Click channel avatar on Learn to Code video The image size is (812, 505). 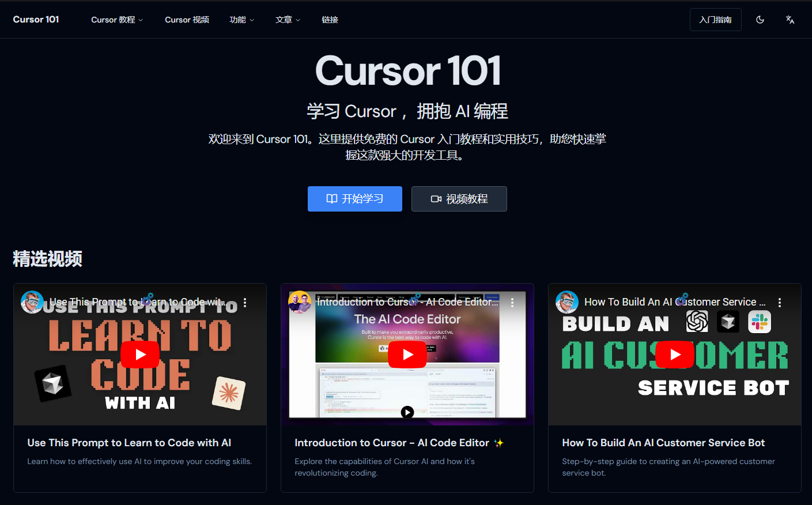point(32,302)
